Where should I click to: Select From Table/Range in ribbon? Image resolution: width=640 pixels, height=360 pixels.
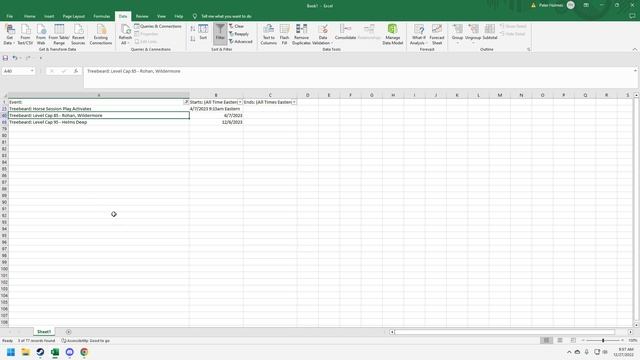pyautogui.click(x=59, y=34)
